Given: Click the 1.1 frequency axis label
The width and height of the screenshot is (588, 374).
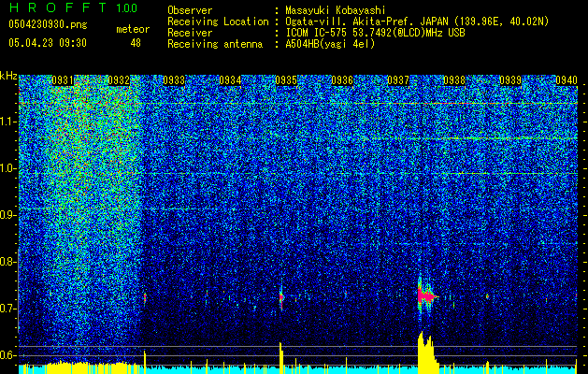Looking at the screenshot, I should (x=8, y=122).
